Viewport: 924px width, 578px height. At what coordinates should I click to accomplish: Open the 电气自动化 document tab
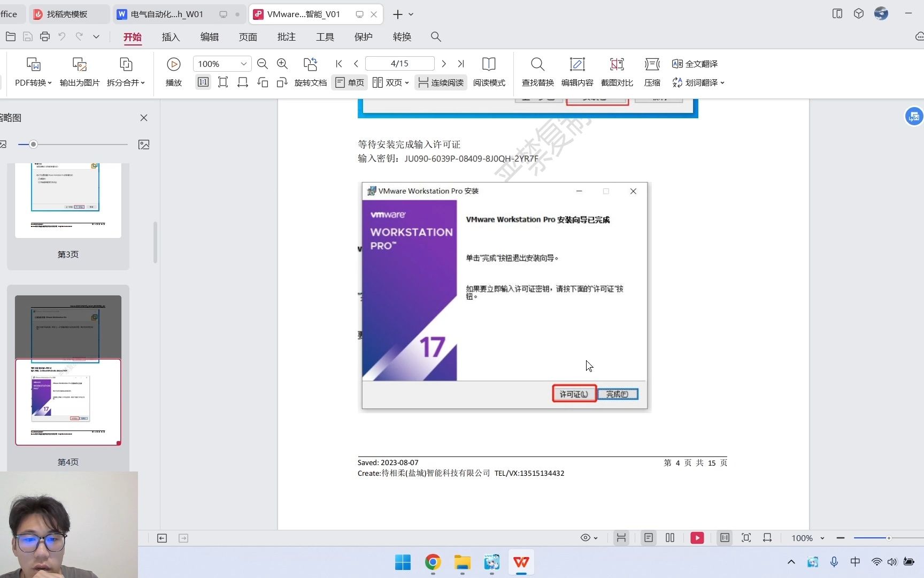[179, 14]
